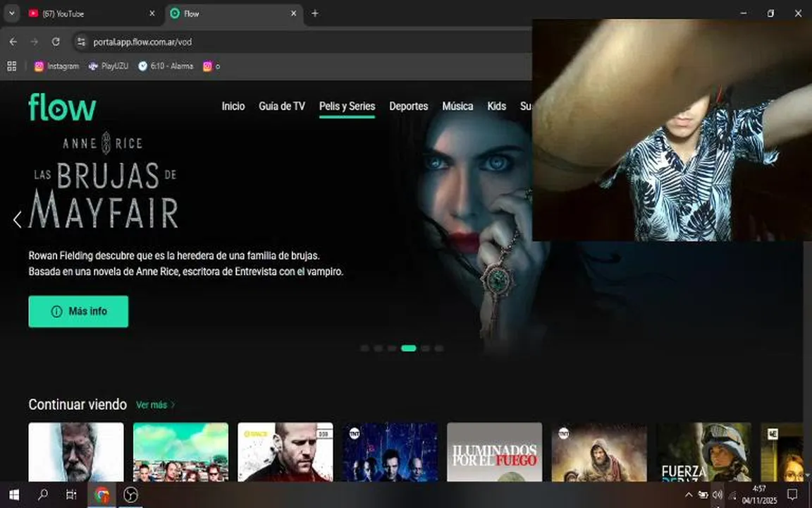Go to Inicio
This screenshot has width=812, height=508.
pyautogui.click(x=233, y=107)
